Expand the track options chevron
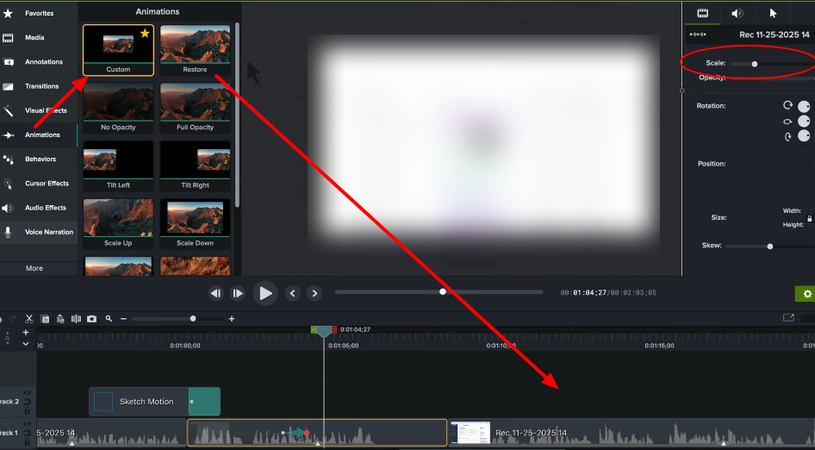Screen dimensions: 815x450 pos(25,343)
